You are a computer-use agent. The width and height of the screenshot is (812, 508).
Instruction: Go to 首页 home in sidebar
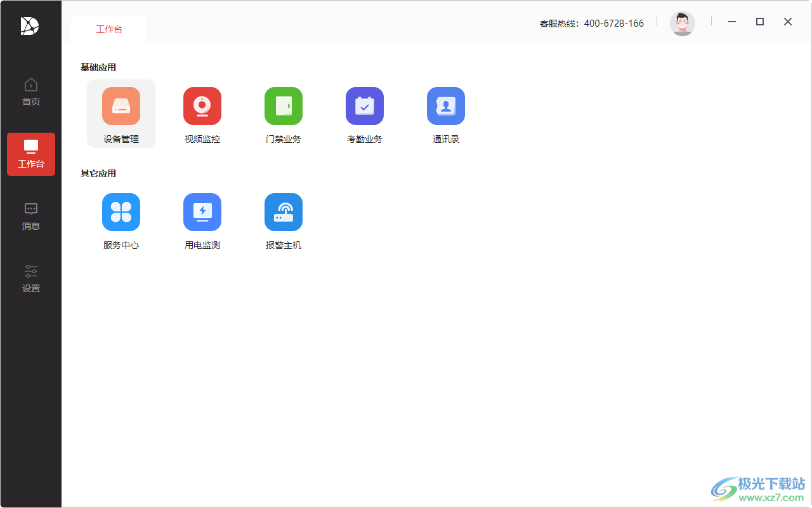coord(31,92)
